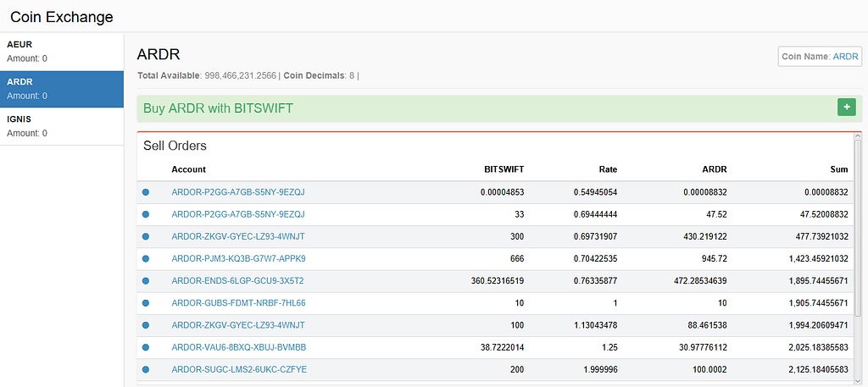Click the rate value 1.999996

[600, 369]
